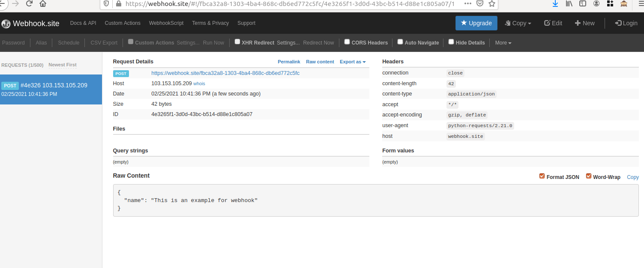This screenshot has height=268, width=644.
Task: Toggle the browser sidebar icon
Action: (583, 3)
